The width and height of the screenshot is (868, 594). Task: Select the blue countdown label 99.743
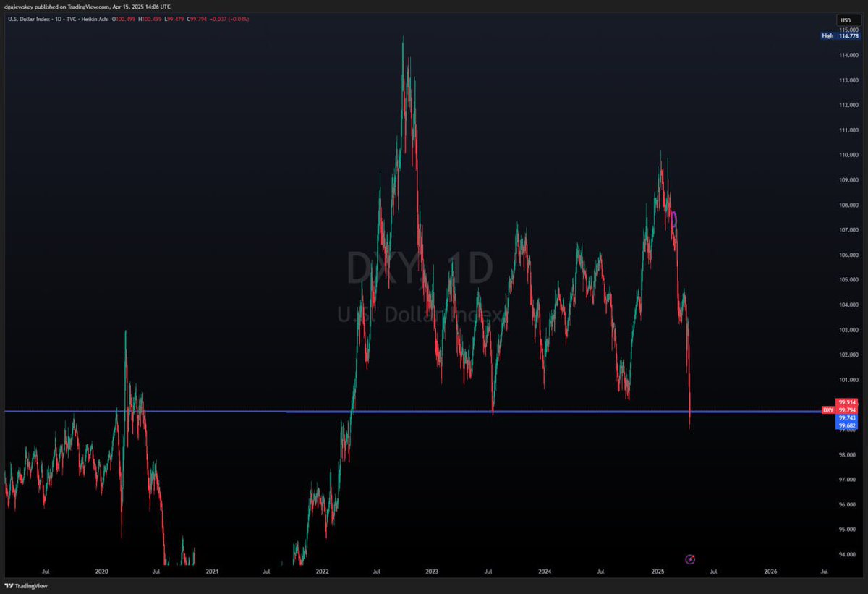846,417
